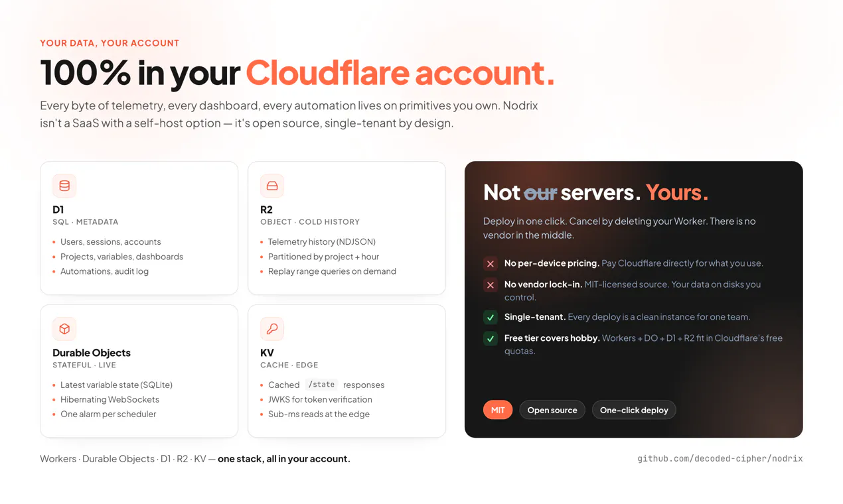The image size is (843, 504).
Task: Click 'Single-tenant.' bold text
Action: [535, 317]
